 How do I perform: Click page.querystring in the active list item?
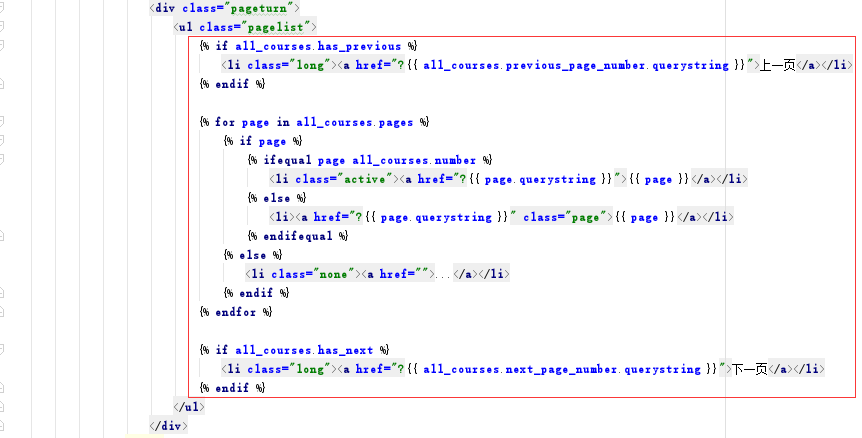[x=540, y=179]
